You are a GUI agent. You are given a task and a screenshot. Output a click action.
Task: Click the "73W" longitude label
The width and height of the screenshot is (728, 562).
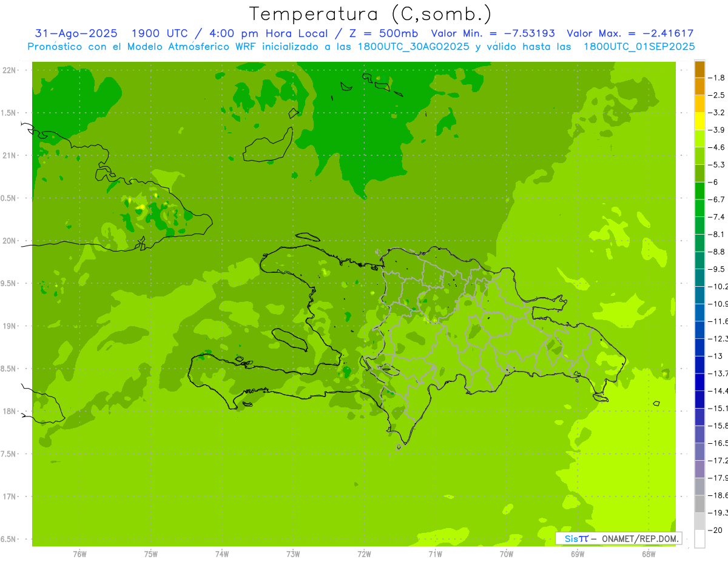[293, 554]
